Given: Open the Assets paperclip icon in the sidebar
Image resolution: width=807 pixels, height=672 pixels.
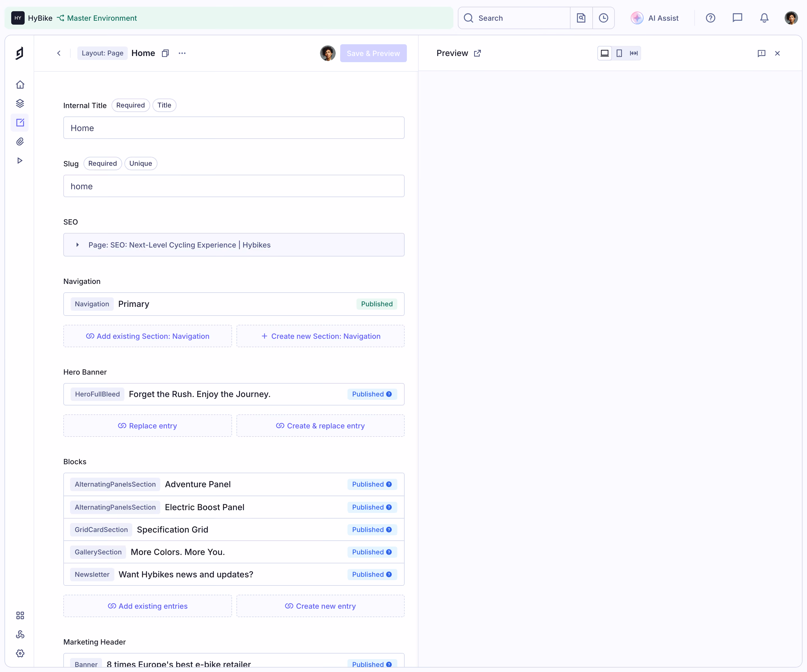Looking at the screenshot, I should 20,142.
